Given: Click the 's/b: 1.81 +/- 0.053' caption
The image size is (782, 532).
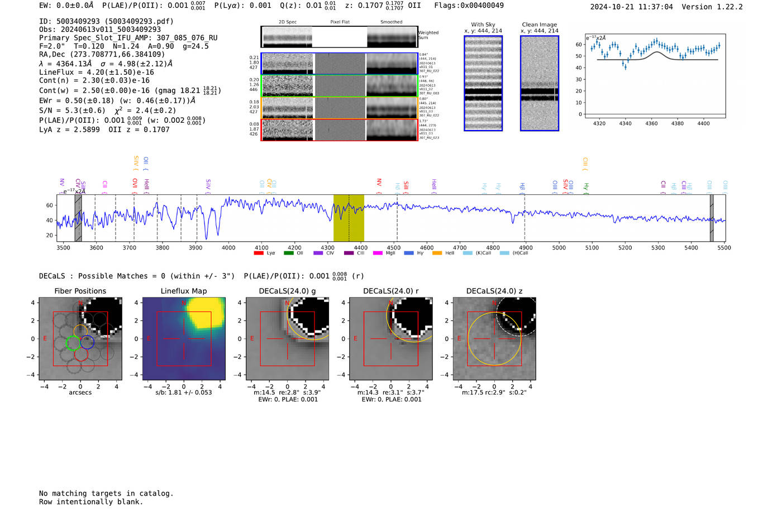Looking at the screenshot, I should pos(184,392).
